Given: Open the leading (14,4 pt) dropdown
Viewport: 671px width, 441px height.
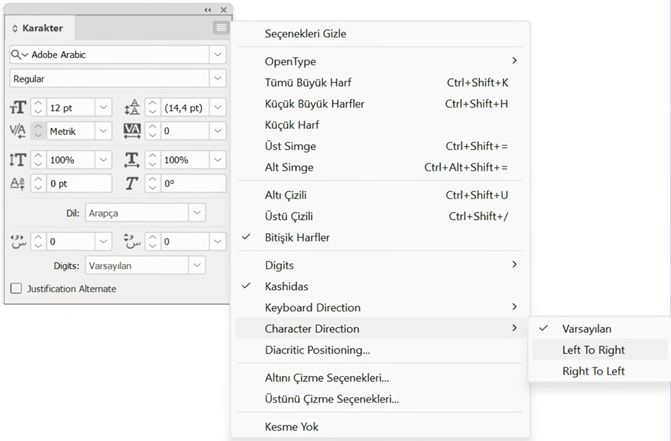Looking at the screenshot, I should (217, 107).
